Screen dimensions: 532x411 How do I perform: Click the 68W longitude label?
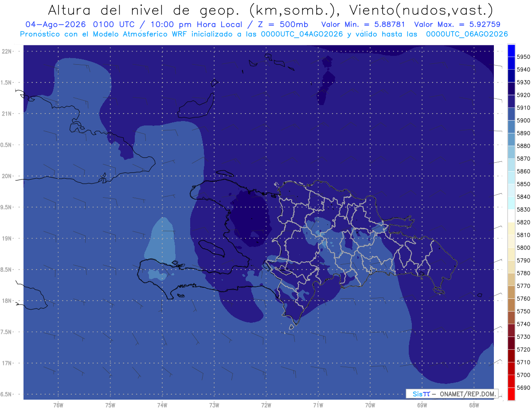[x=474, y=406]
